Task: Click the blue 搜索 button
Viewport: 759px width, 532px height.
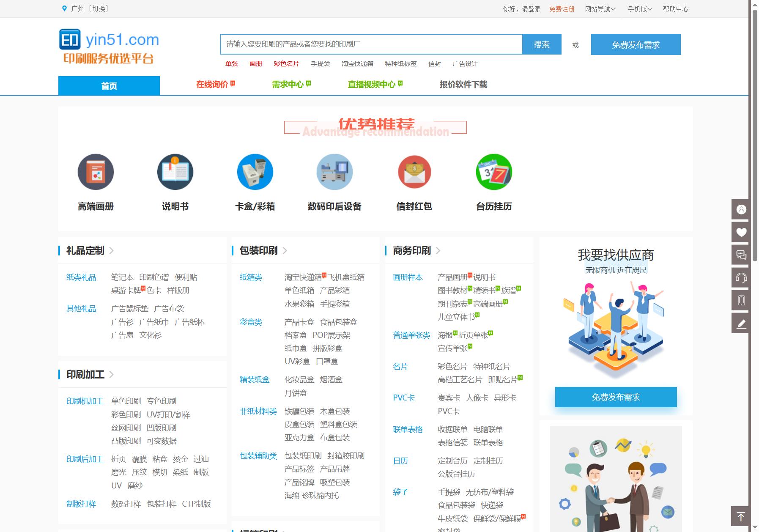Action: tap(542, 44)
